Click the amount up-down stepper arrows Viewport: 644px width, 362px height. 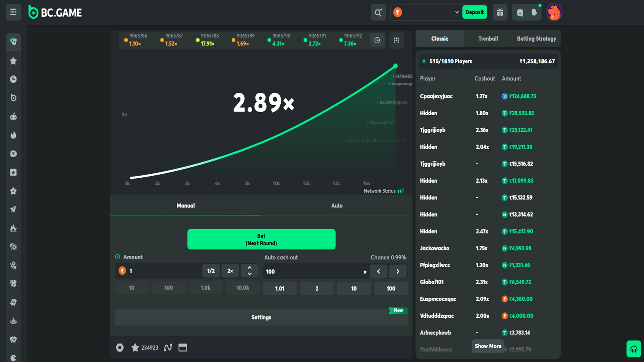coord(250,271)
